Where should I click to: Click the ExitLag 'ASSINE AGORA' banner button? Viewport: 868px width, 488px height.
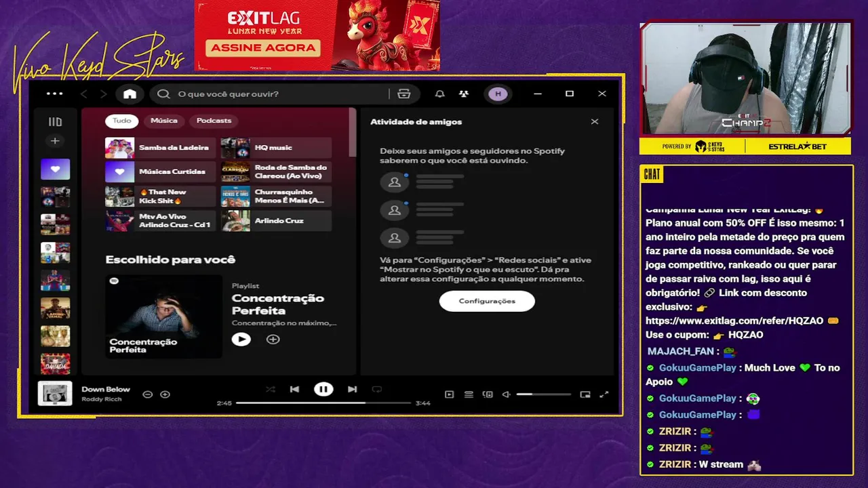coord(264,47)
